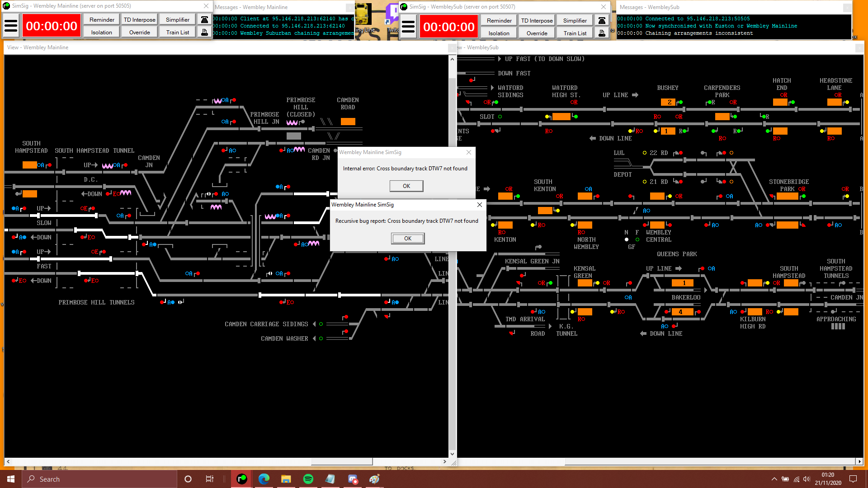Click the left arrow of Mainline view horizontal scrollbar
The width and height of the screenshot is (868, 488).
point(8,461)
